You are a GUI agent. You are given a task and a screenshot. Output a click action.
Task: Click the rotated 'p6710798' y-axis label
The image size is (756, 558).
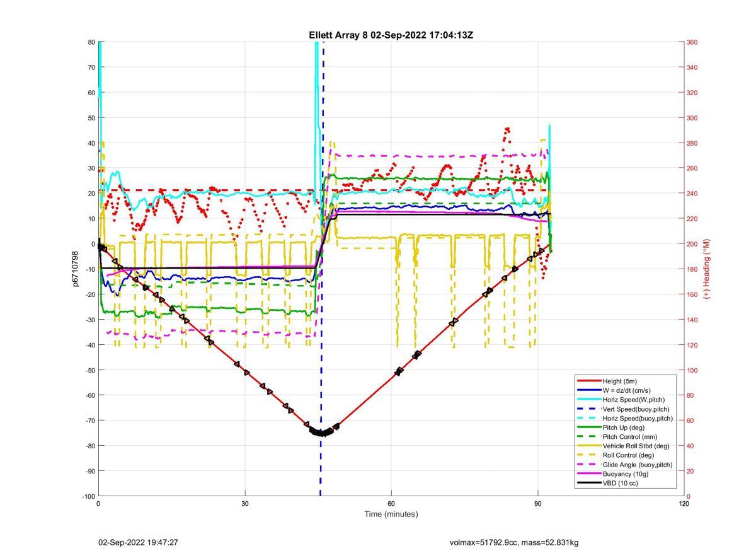click(x=76, y=269)
